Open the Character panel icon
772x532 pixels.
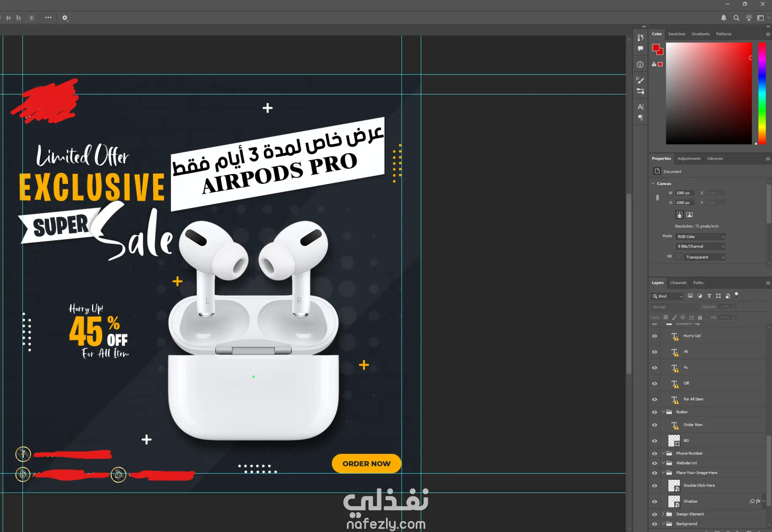click(x=641, y=107)
